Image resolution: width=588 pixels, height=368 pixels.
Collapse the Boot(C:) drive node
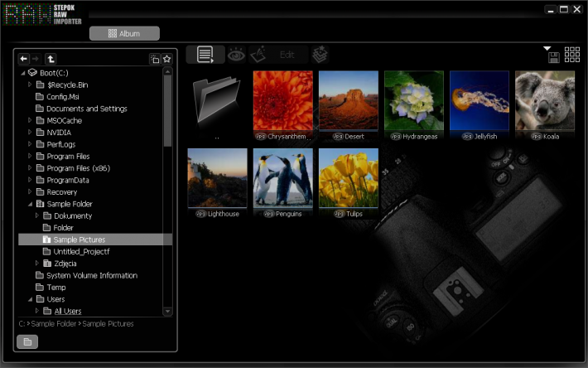point(23,73)
